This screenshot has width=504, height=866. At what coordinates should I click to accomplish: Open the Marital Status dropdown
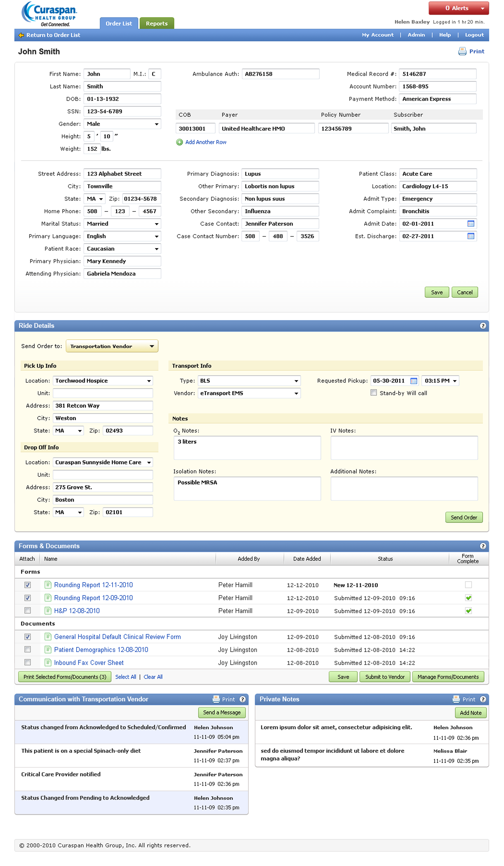pos(122,224)
